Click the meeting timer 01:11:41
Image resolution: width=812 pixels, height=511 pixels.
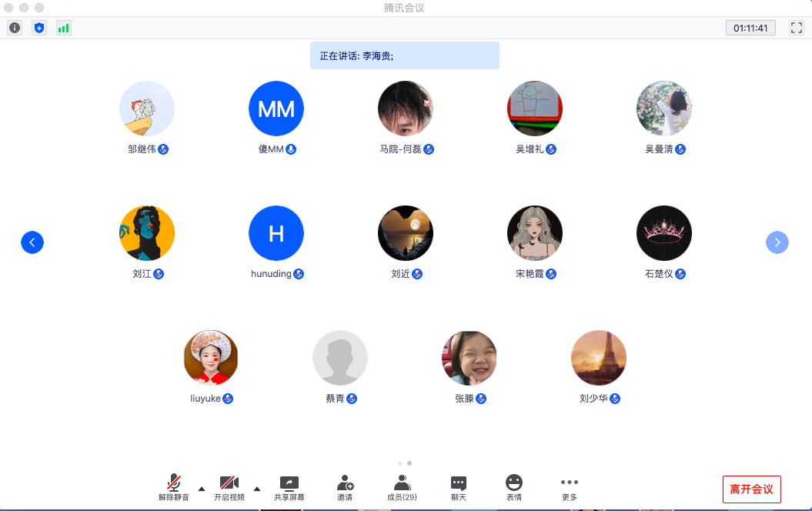point(750,28)
